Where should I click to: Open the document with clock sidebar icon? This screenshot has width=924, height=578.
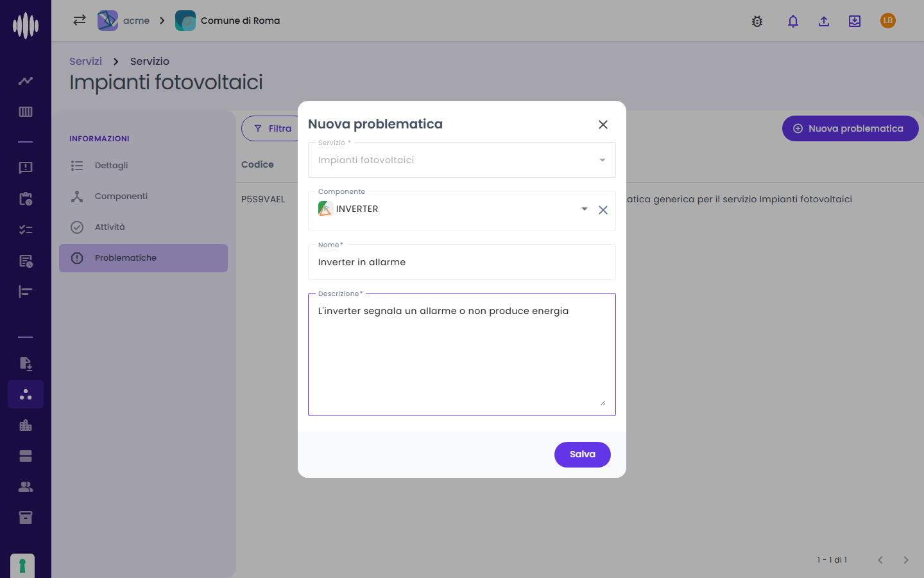(x=26, y=261)
